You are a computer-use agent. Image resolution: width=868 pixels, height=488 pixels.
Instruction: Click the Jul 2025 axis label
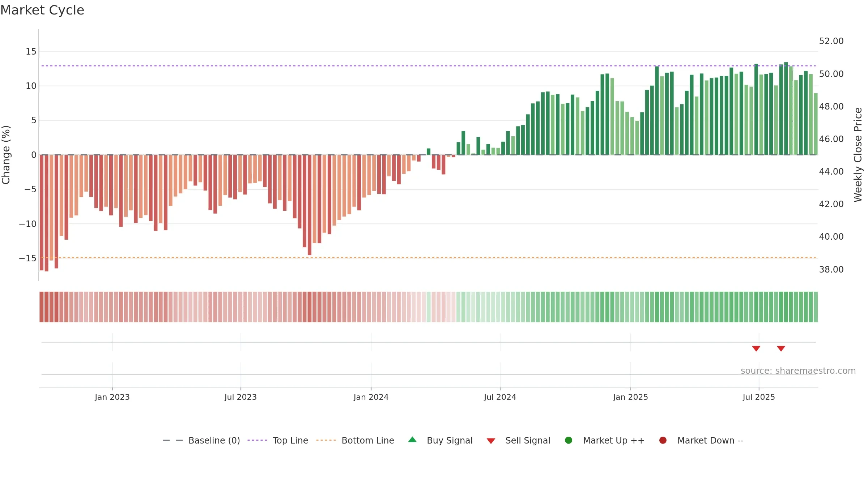pyautogui.click(x=759, y=397)
